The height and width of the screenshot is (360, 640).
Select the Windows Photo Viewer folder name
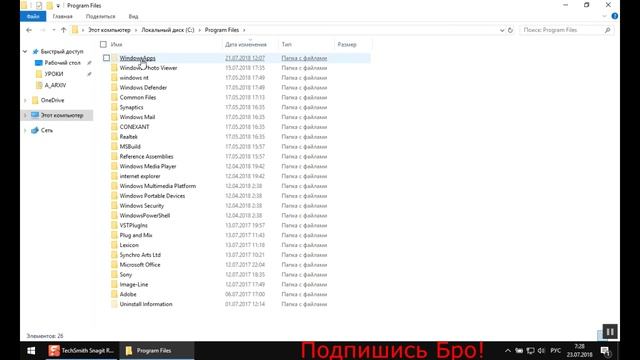point(148,68)
